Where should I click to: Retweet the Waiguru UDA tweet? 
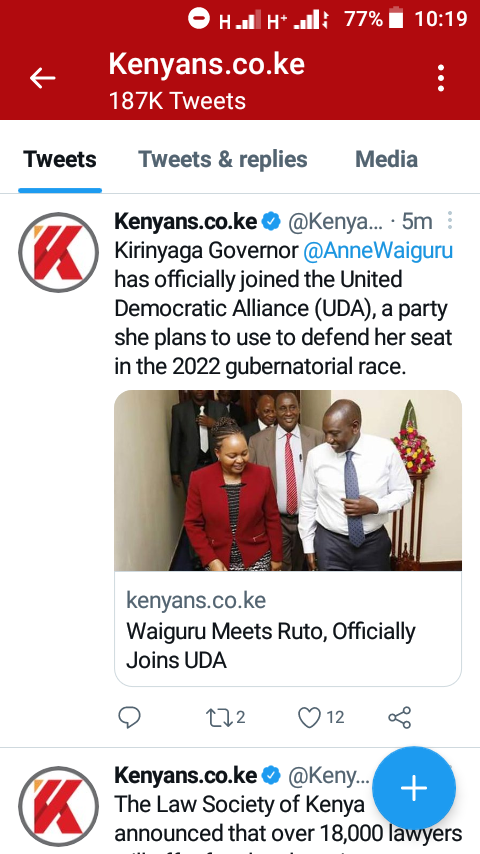coord(225,717)
